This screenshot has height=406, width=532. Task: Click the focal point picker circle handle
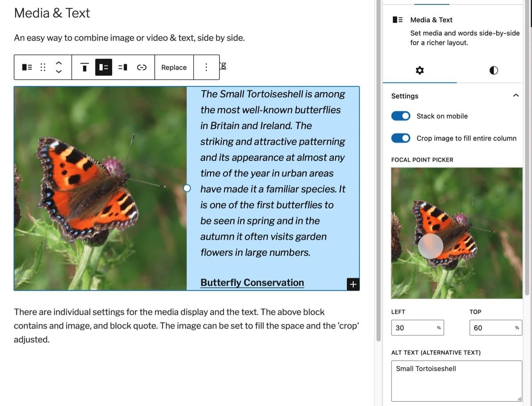click(x=430, y=246)
